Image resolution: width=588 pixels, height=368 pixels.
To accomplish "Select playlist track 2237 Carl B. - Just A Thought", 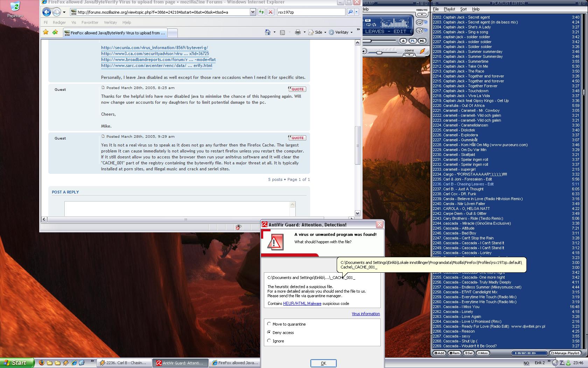I will point(506,189).
